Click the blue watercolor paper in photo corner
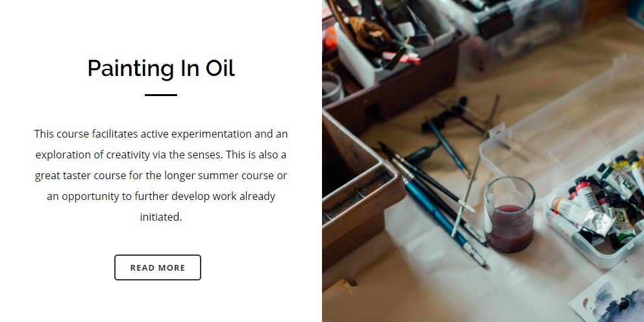 pyautogui.click(x=610, y=300)
